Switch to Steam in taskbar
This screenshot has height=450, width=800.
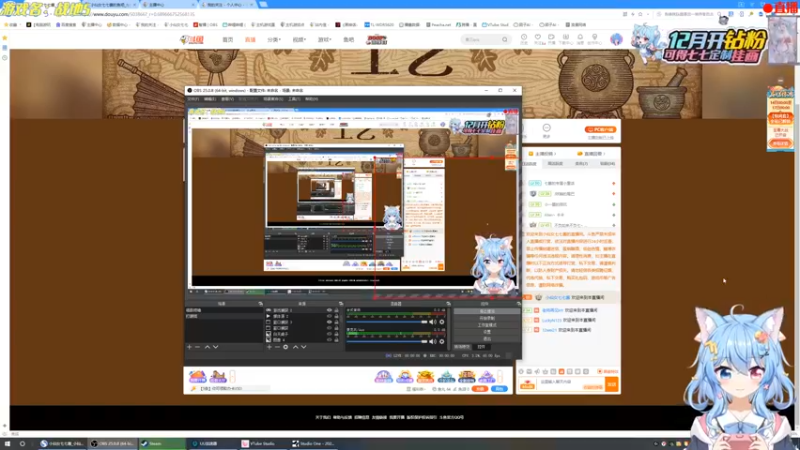[162, 444]
